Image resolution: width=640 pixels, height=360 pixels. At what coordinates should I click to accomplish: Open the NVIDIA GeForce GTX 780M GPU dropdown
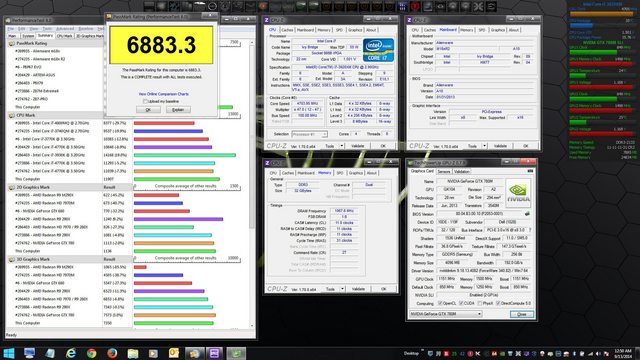tap(445, 314)
